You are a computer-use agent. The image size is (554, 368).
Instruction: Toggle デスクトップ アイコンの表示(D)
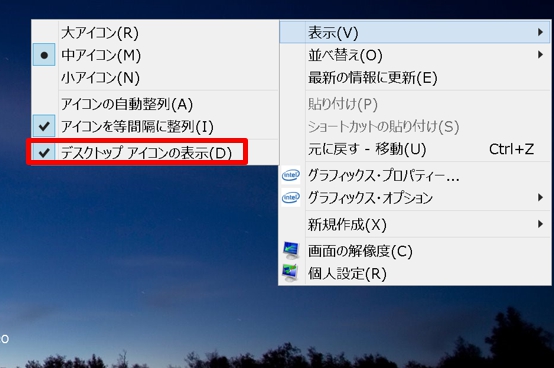(155, 153)
